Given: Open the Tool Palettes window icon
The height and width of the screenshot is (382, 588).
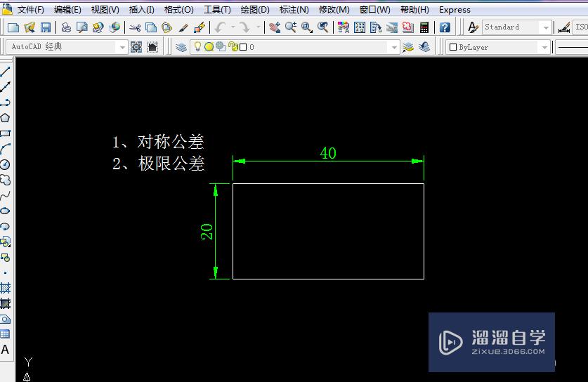Looking at the screenshot, I should pyautogui.click(x=375, y=27).
